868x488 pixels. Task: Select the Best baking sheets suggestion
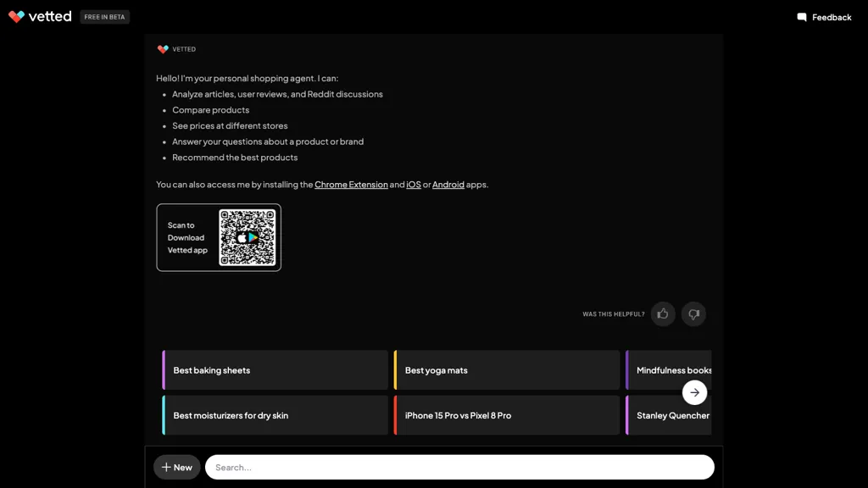click(x=275, y=369)
